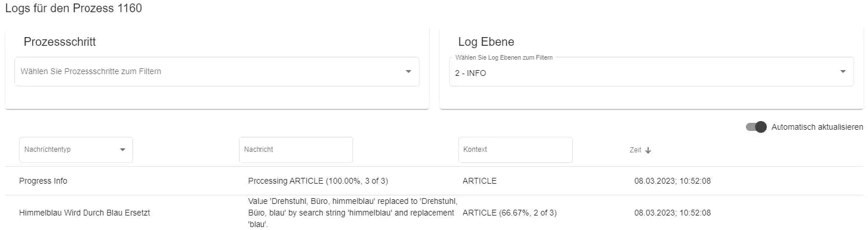Open the '2 - INFO' log level selector

(x=652, y=71)
